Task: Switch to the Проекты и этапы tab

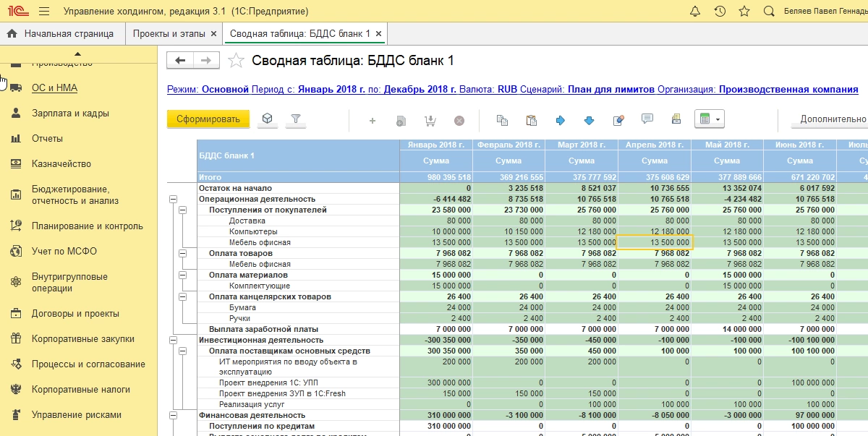Action: (x=169, y=34)
